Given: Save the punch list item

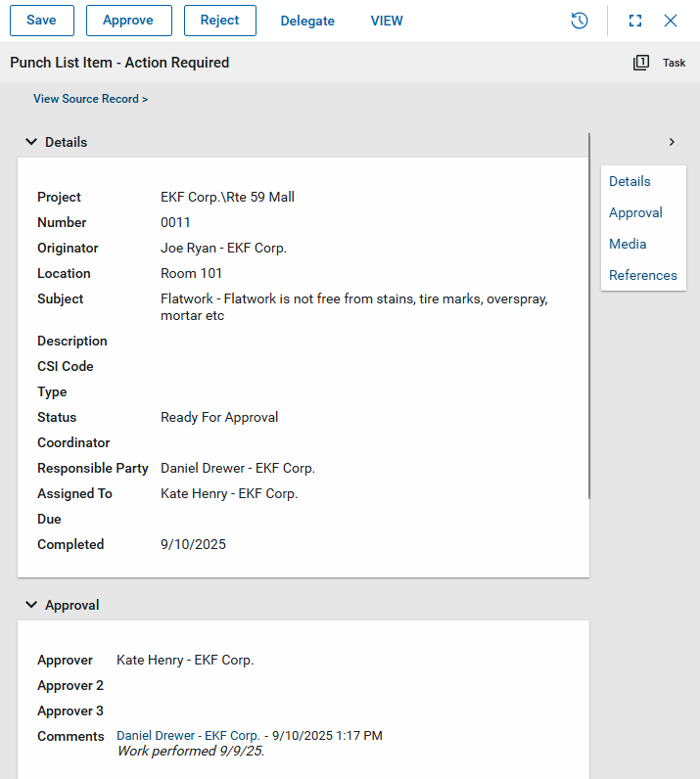Looking at the screenshot, I should pyautogui.click(x=41, y=21).
